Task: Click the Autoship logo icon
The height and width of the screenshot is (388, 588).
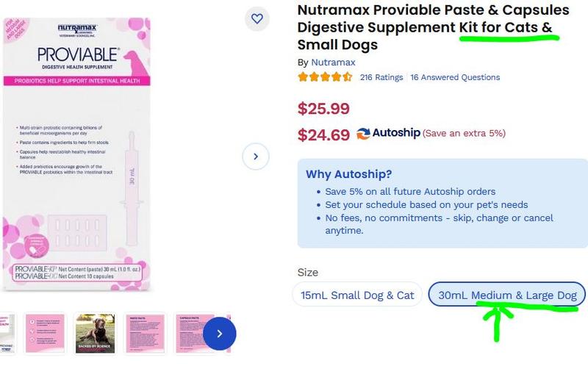Action: point(363,134)
